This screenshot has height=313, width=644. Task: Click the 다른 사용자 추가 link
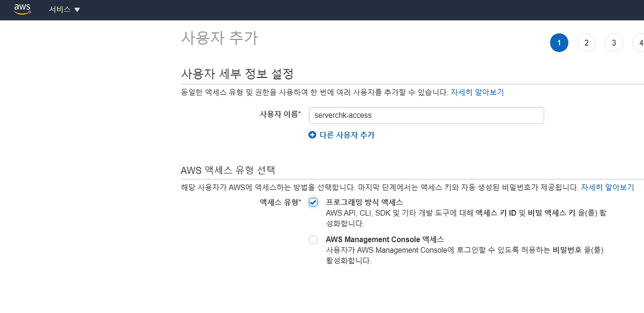click(x=347, y=135)
